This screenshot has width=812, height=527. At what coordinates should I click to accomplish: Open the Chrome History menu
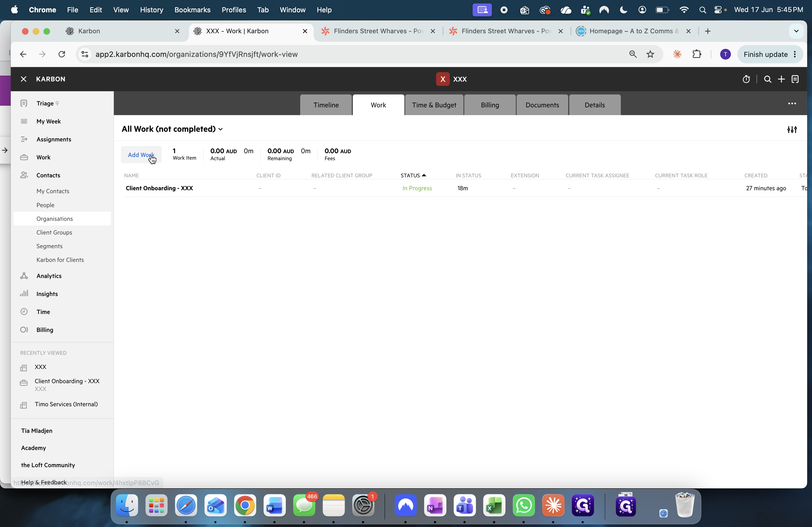[151, 10]
